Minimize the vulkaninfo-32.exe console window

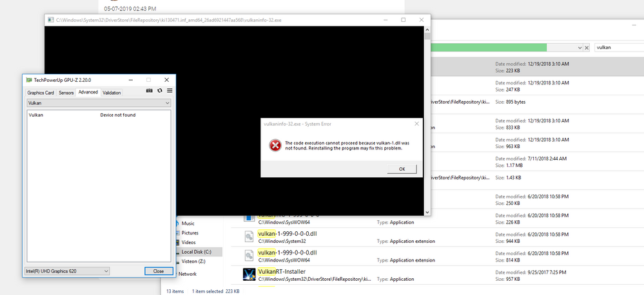coord(385,20)
